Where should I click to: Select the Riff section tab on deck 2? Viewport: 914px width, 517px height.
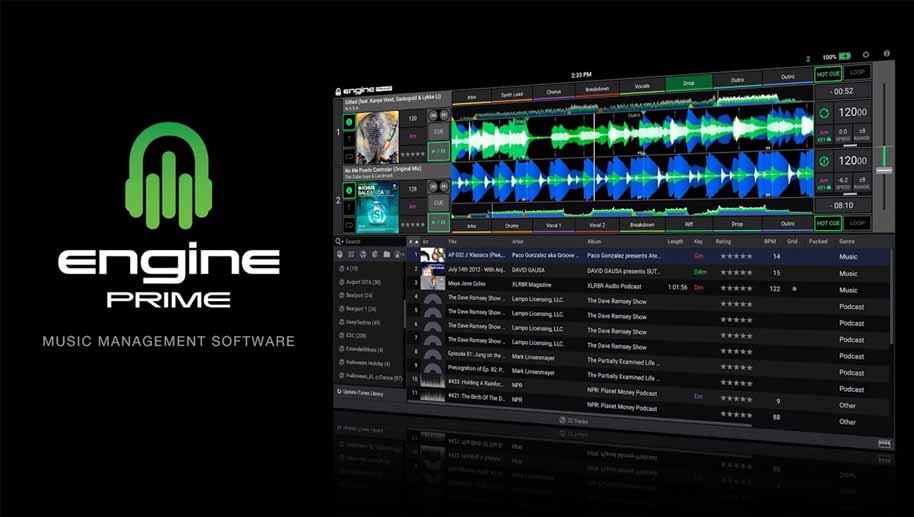(x=688, y=224)
